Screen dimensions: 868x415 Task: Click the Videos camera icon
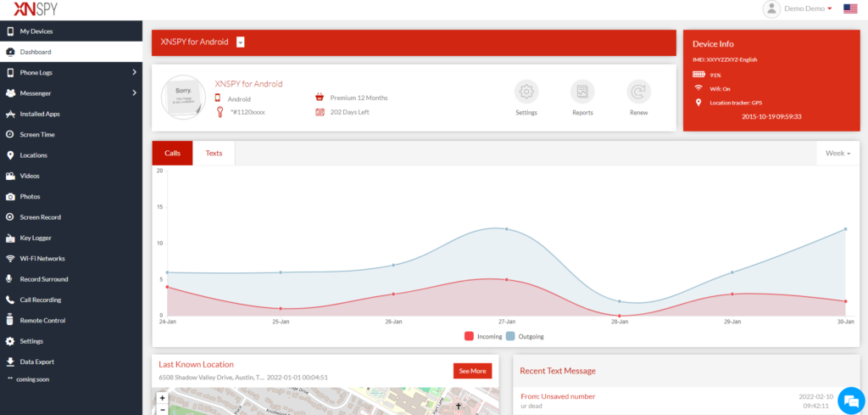pyautogui.click(x=10, y=177)
